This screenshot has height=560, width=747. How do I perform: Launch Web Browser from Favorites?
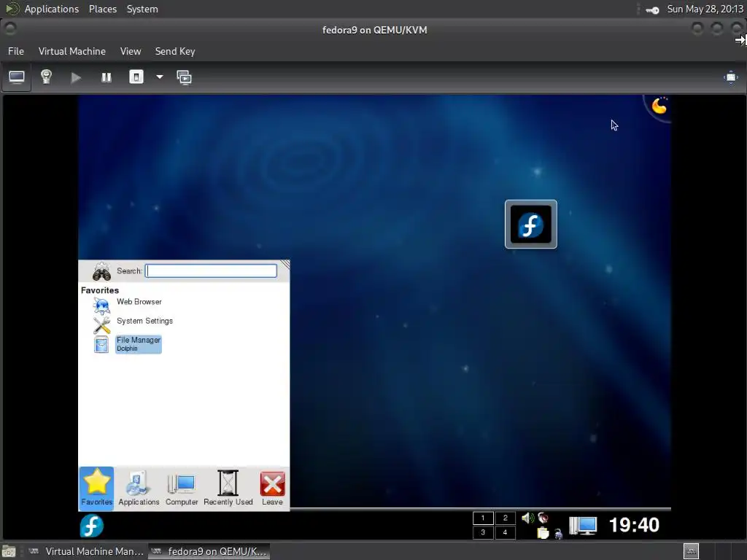[139, 302]
